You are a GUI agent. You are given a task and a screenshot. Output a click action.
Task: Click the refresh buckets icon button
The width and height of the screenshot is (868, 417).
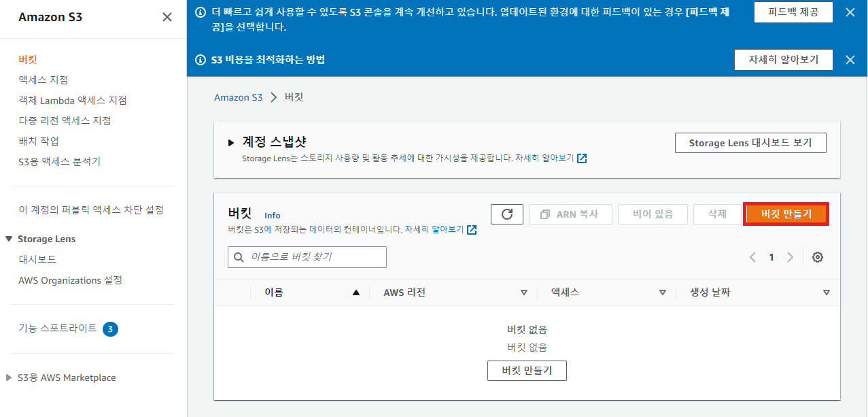507,214
